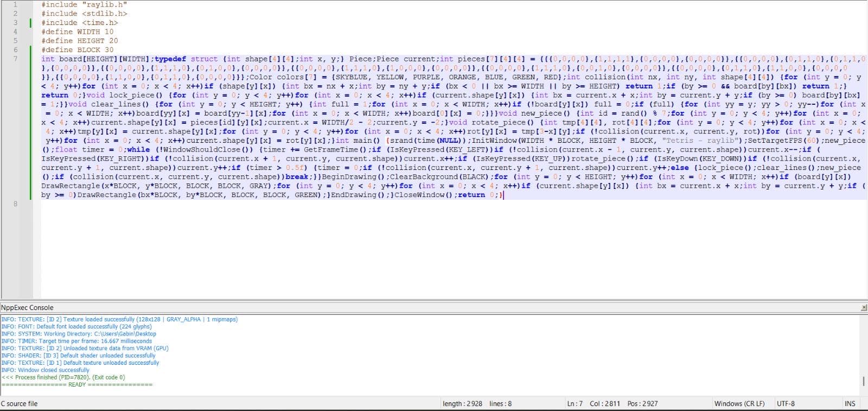Place cursor on #include "raylib.h" line
The height and width of the screenshot is (411, 868).
click(84, 4)
